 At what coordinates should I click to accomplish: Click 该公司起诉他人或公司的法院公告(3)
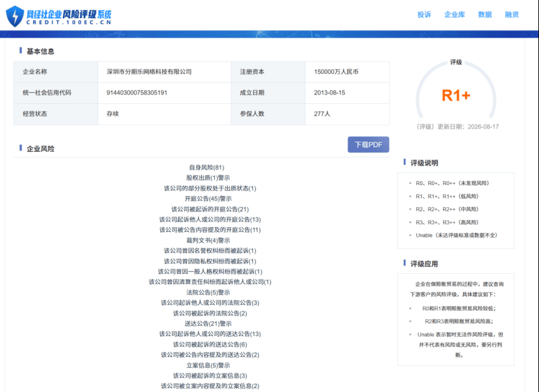coord(210,302)
